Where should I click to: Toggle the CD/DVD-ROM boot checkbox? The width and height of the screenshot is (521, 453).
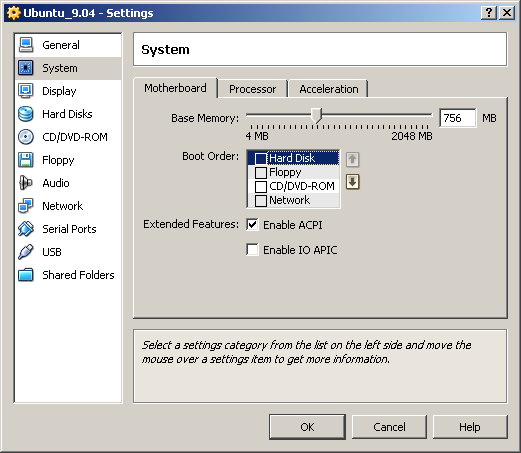[261, 187]
